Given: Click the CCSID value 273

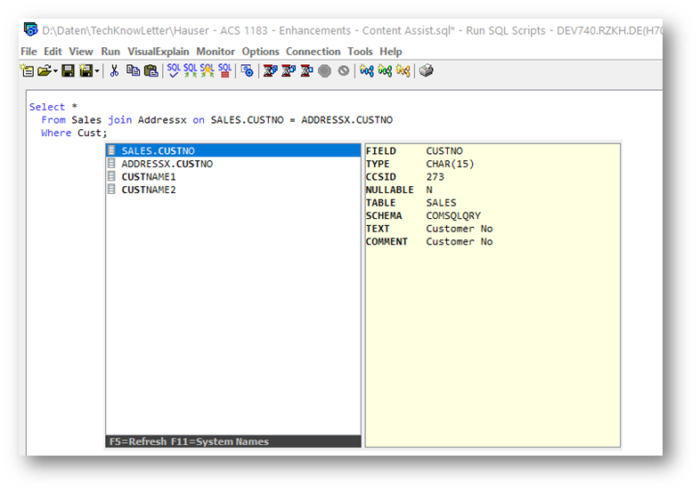Looking at the screenshot, I should click(x=435, y=177).
